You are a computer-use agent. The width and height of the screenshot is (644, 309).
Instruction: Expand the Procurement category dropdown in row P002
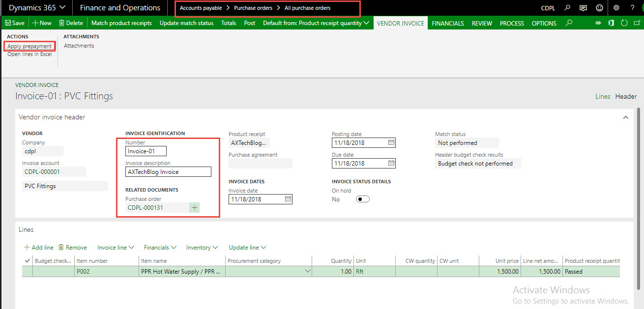point(308,271)
